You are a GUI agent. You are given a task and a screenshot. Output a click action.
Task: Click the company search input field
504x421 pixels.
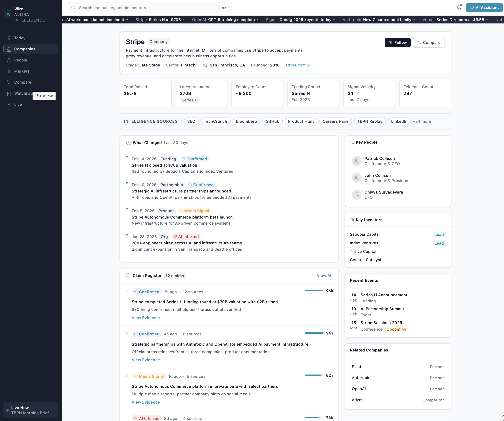coord(149,7)
